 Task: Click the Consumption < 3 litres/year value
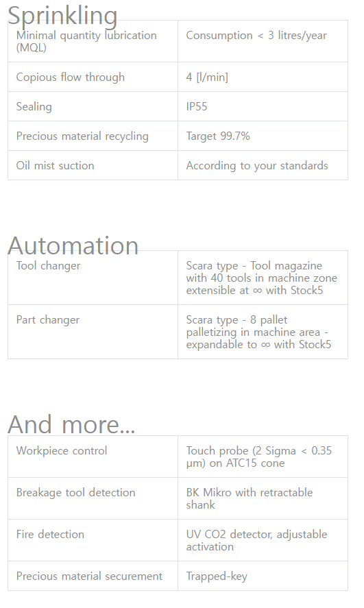pyautogui.click(x=256, y=35)
